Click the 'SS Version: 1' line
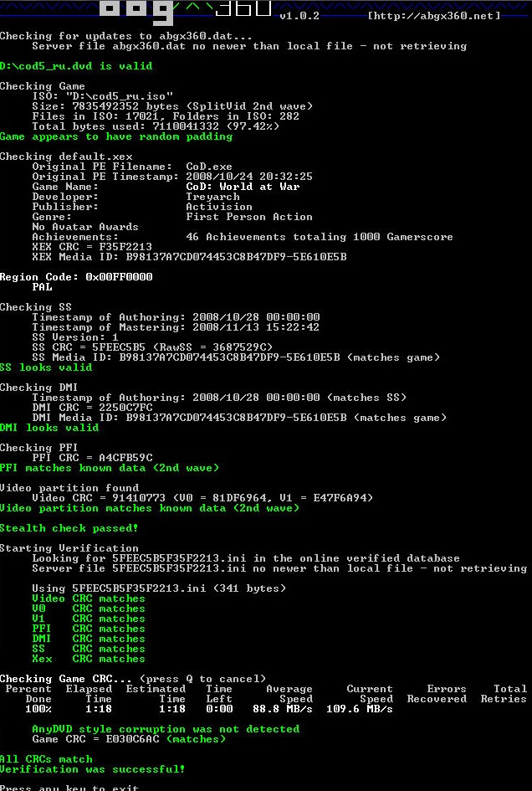Image resolution: width=532 pixels, height=791 pixels. [75, 337]
